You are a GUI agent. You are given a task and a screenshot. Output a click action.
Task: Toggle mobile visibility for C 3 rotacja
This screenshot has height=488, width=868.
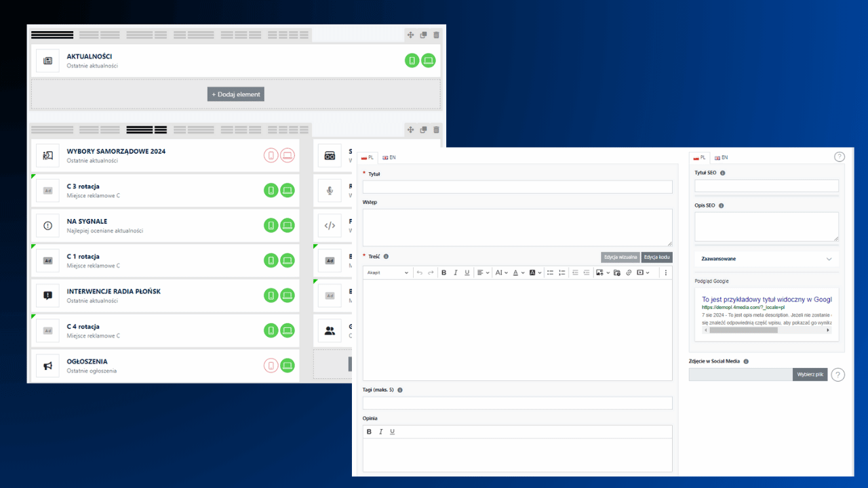[271, 190]
